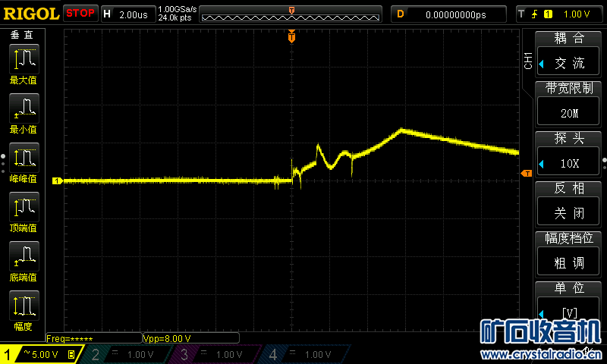Click the Vpp=8.00 V measurement readout

pos(190,338)
